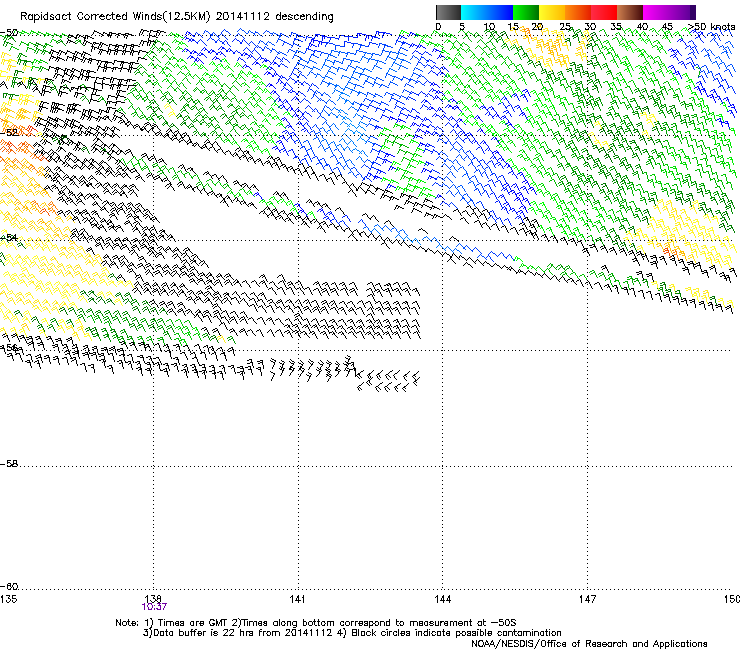Click the 'Times are GMT' note line
740x650 pixels.
click(316, 623)
